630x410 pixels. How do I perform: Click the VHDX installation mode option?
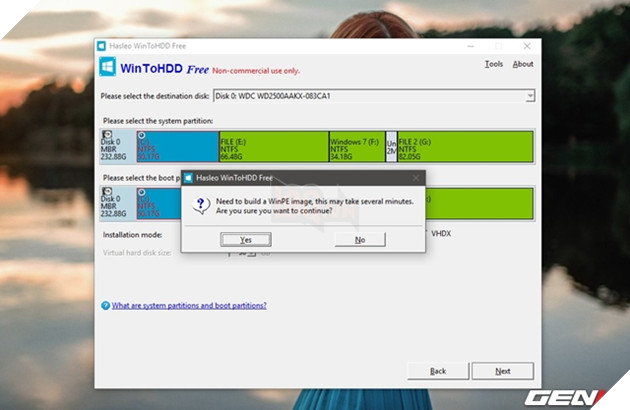441,234
